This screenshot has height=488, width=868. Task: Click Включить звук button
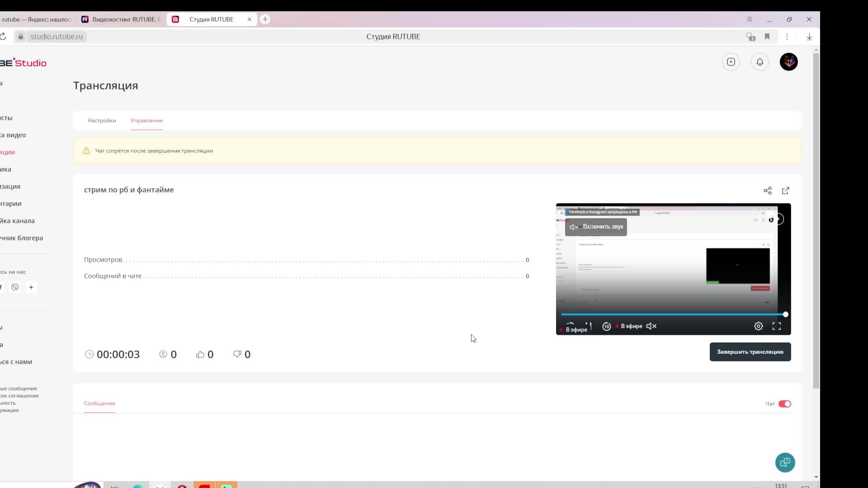(x=596, y=227)
